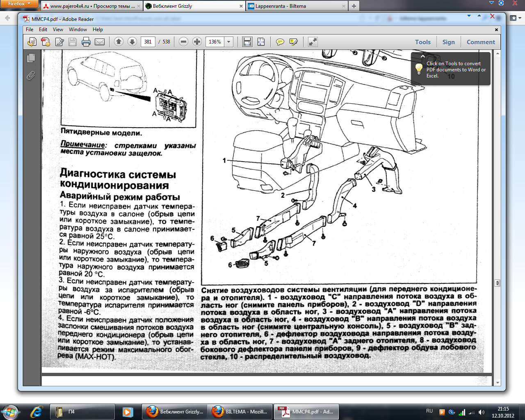Open the Tools pane
525x420 pixels.
tap(422, 42)
